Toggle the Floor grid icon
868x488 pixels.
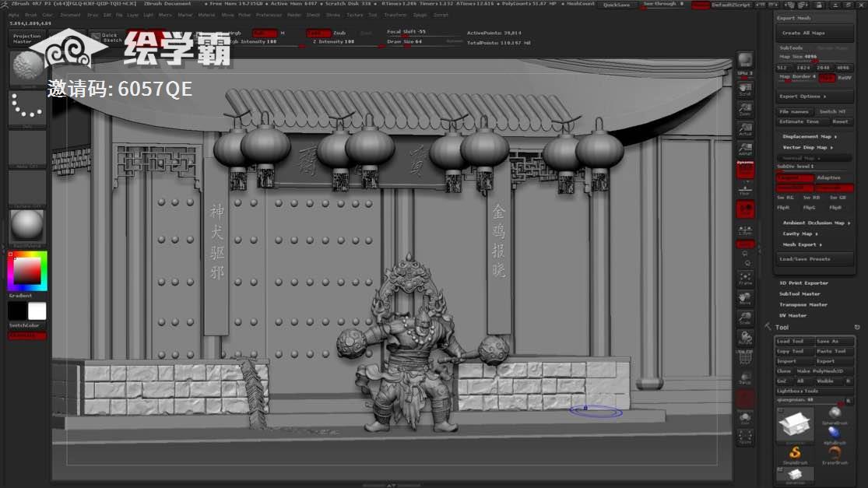(x=745, y=190)
